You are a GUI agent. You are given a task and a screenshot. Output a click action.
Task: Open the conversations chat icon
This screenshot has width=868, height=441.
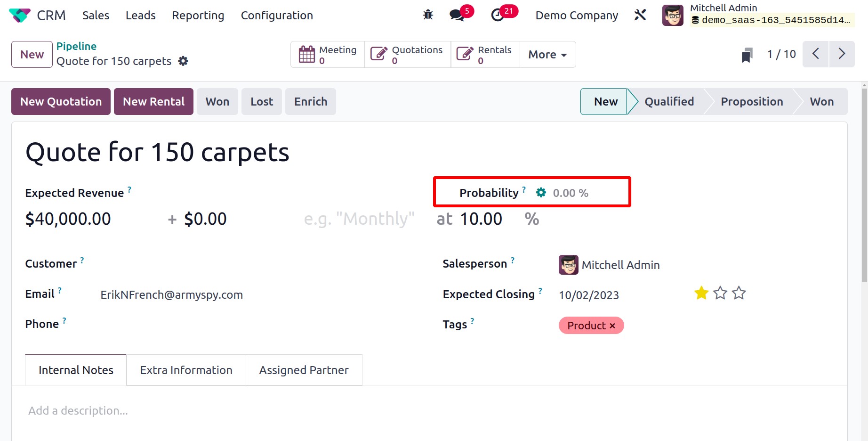point(456,15)
